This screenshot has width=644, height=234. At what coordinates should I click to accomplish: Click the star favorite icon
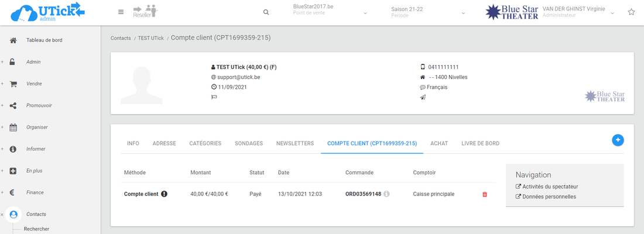coord(631,12)
